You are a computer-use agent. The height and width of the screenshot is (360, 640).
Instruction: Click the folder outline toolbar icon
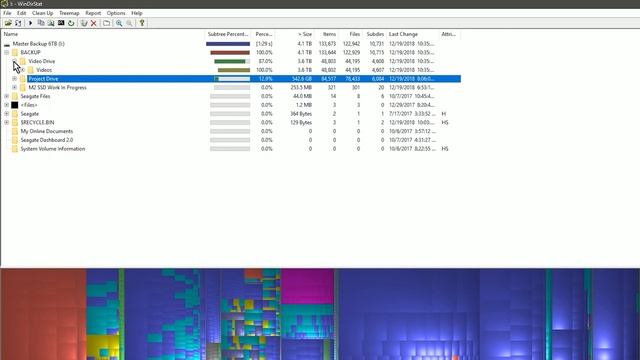107,23
